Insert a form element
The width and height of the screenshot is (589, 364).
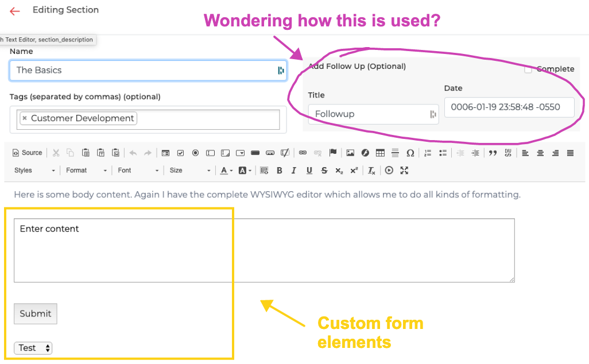[x=165, y=153]
